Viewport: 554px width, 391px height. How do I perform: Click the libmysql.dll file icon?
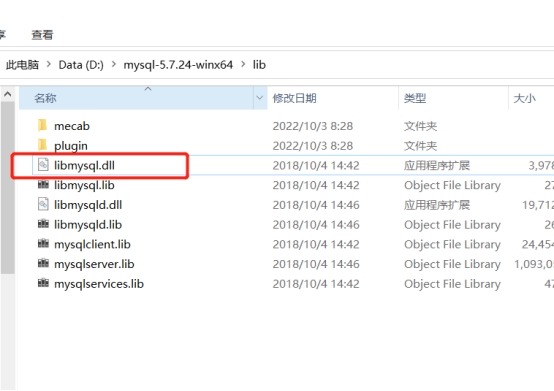(43, 165)
